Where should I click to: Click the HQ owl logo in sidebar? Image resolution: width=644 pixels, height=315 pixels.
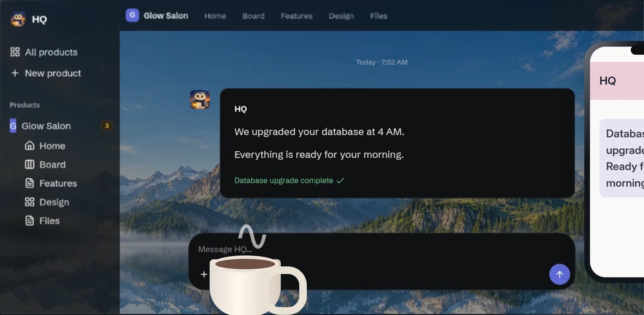(18, 19)
